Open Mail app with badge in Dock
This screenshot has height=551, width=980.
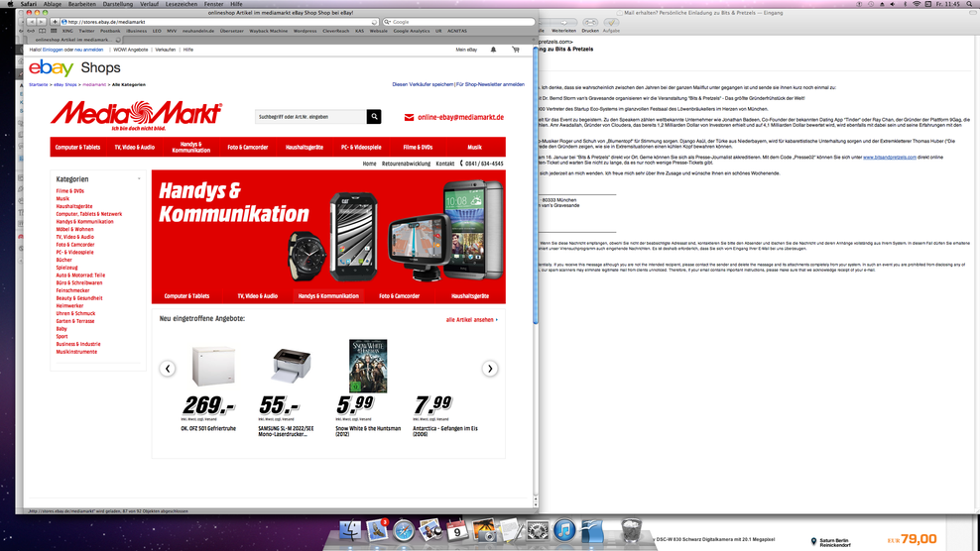point(377,530)
